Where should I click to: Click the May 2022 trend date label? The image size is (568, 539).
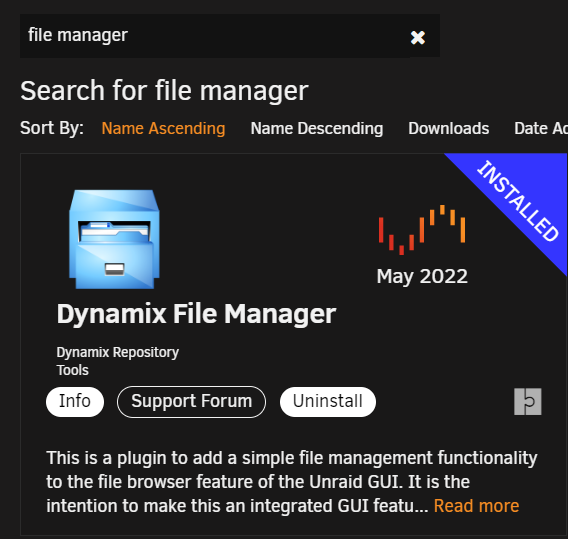422,277
